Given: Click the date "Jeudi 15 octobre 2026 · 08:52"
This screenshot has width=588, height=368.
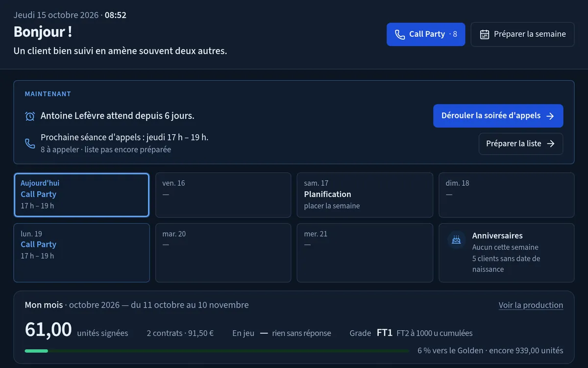Looking at the screenshot, I should click(x=70, y=15).
